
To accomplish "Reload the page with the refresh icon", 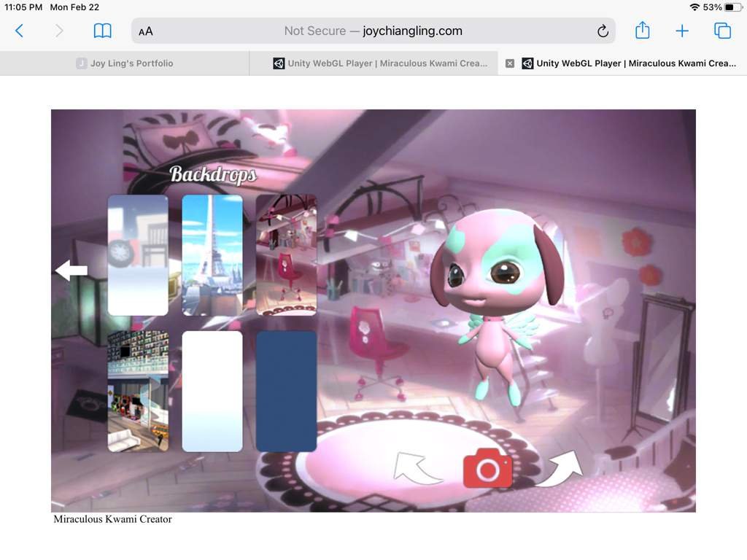I will 603,31.
